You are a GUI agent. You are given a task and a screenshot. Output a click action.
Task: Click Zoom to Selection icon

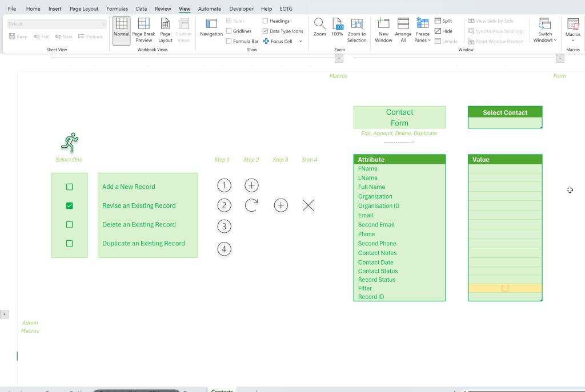[356, 24]
